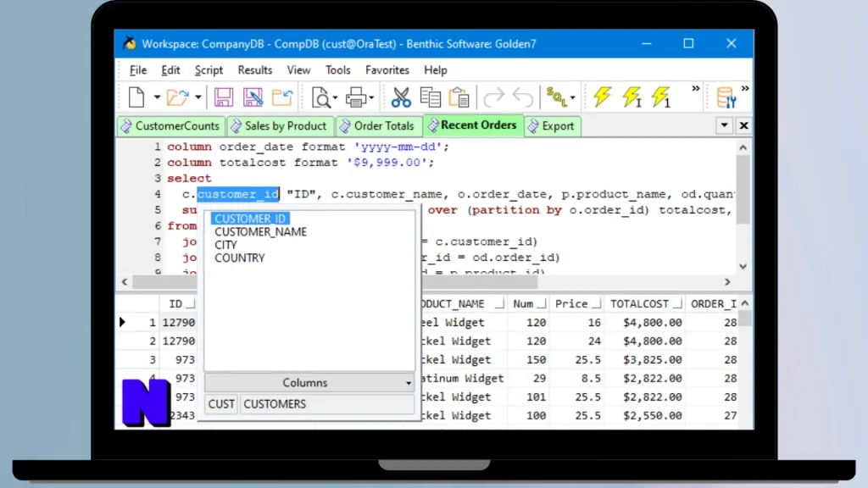
Task: Click the Open file folder icon
Action: [x=178, y=97]
